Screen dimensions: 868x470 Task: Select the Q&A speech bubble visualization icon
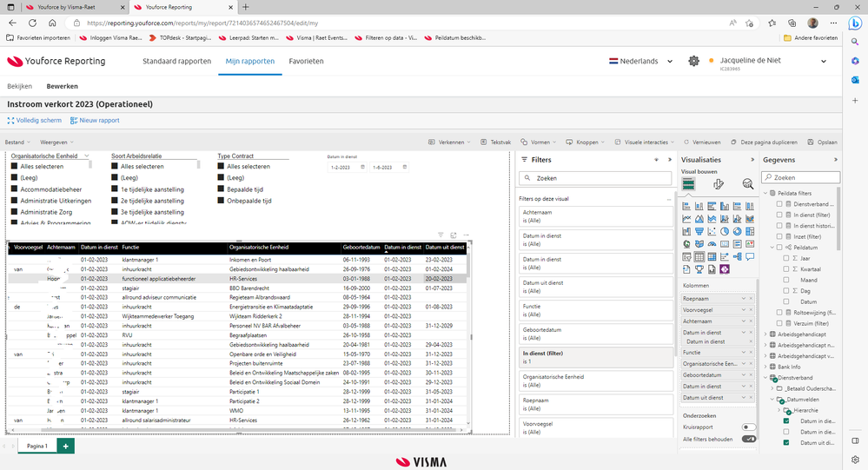[750, 257]
